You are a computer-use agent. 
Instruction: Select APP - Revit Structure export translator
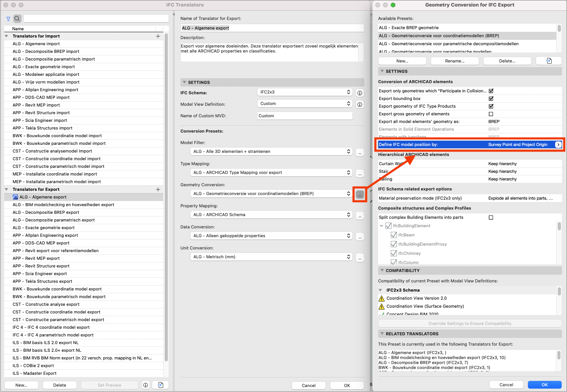coord(84,266)
